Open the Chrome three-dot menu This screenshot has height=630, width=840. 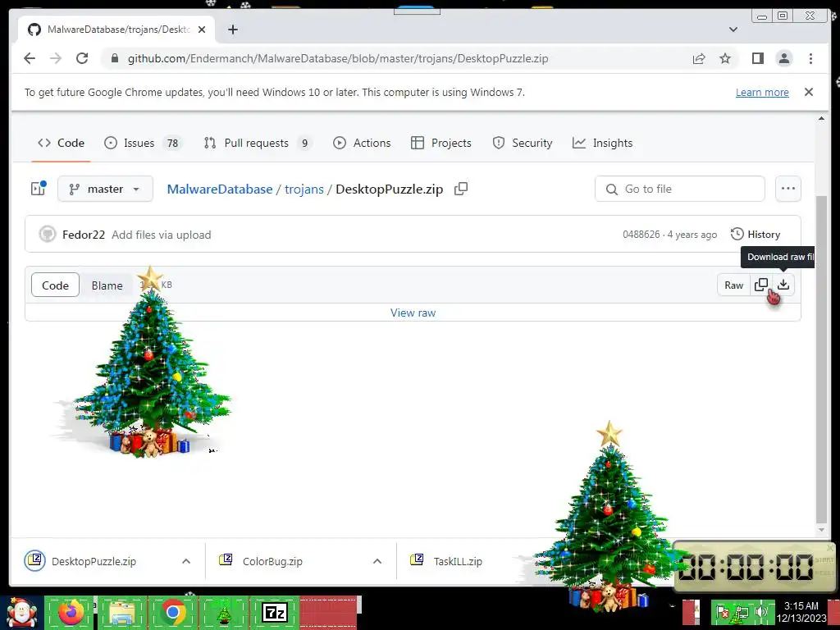point(810,58)
